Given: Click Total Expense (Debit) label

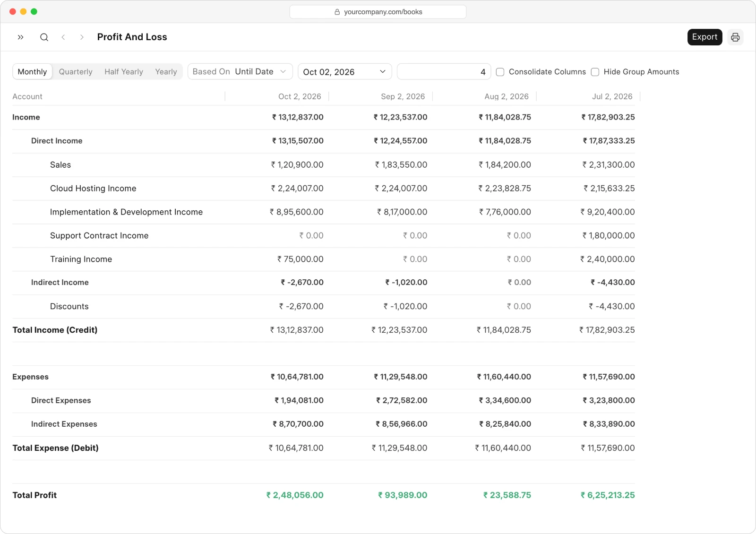Looking at the screenshot, I should pyautogui.click(x=55, y=448).
